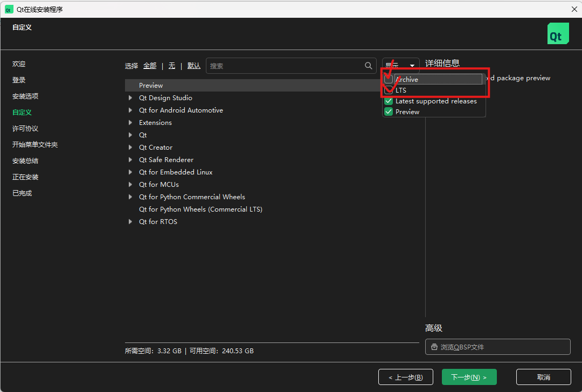Viewport: 582px width, 392px height.
Task: Select 登录 step in sidebar
Action: (x=19, y=80)
